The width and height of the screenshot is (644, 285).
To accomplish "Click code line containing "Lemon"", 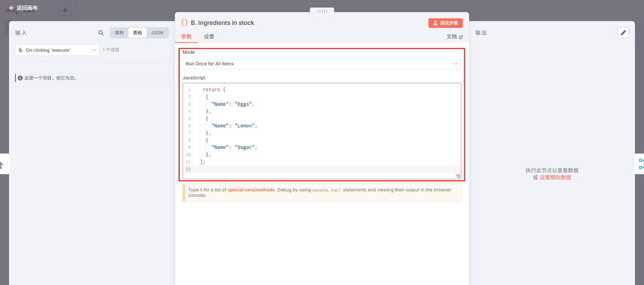I will (x=234, y=126).
